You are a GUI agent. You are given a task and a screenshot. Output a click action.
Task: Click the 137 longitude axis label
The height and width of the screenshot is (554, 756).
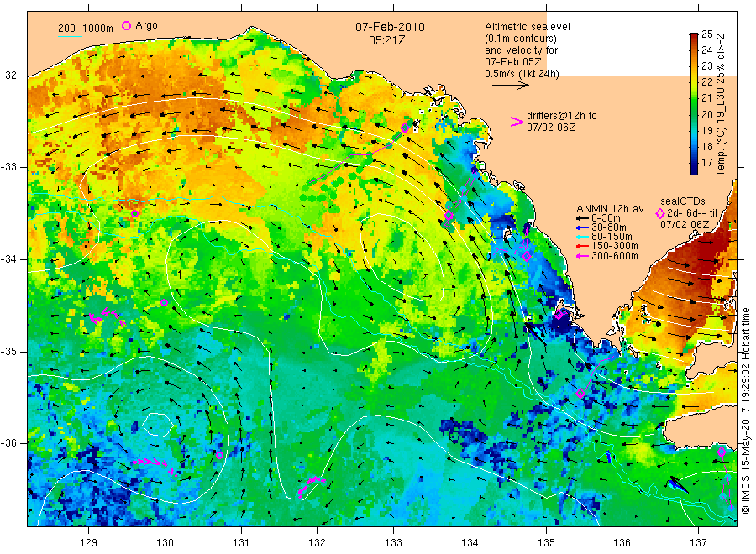[698, 542]
